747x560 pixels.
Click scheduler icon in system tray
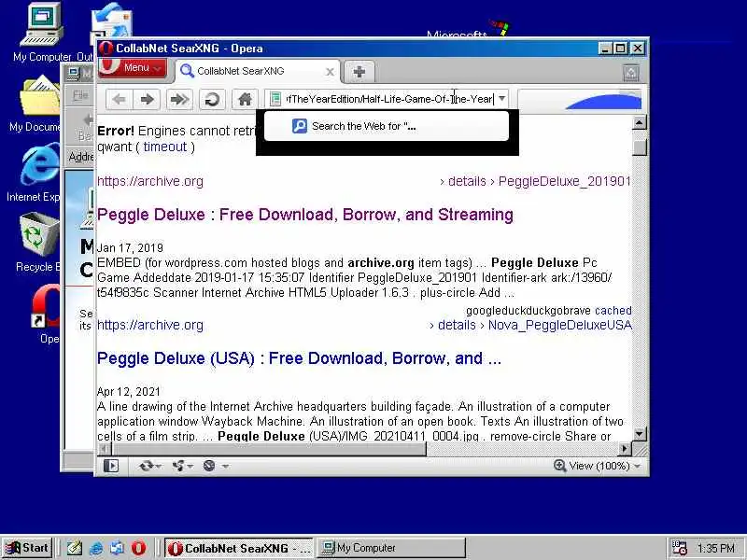pyautogui.click(x=679, y=548)
